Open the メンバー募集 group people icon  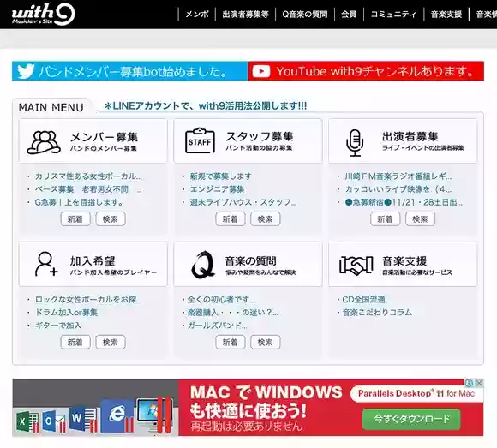coord(44,142)
